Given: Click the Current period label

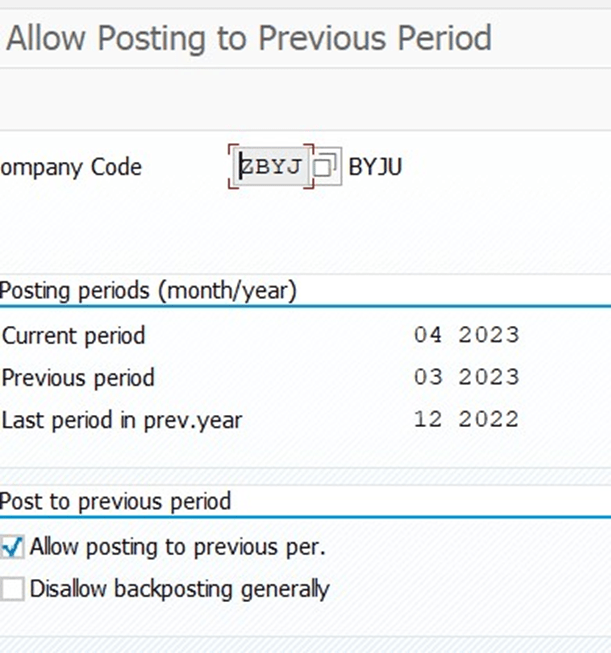Looking at the screenshot, I should click(74, 335).
